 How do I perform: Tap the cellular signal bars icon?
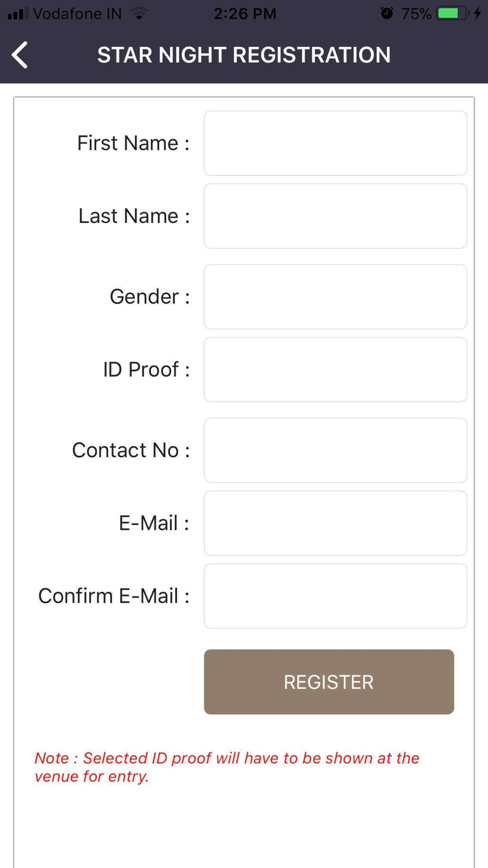click(x=18, y=13)
